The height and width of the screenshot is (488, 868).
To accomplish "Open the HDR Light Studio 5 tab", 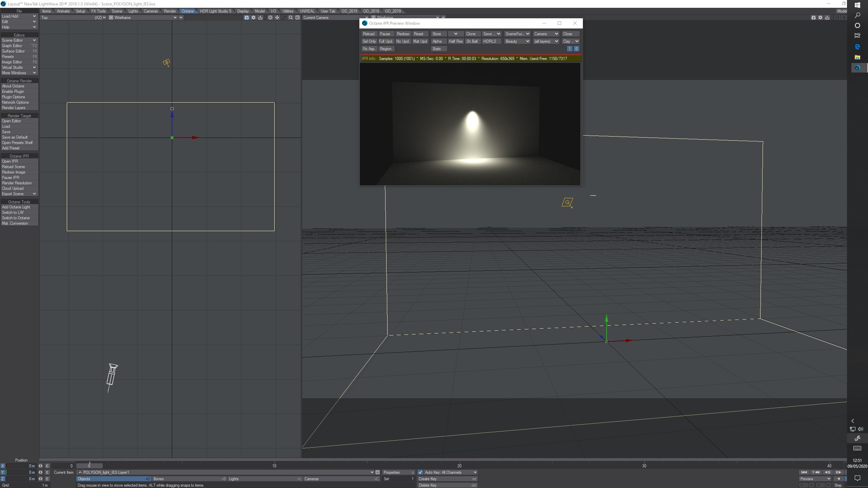I will (x=215, y=11).
